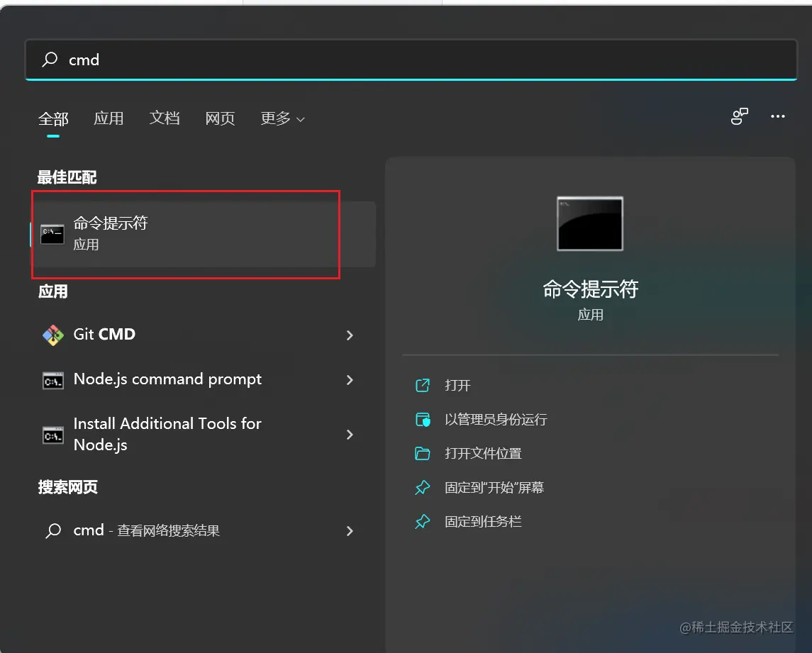Expand Install Additional Tools chevron
812x653 pixels.
coord(350,435)
